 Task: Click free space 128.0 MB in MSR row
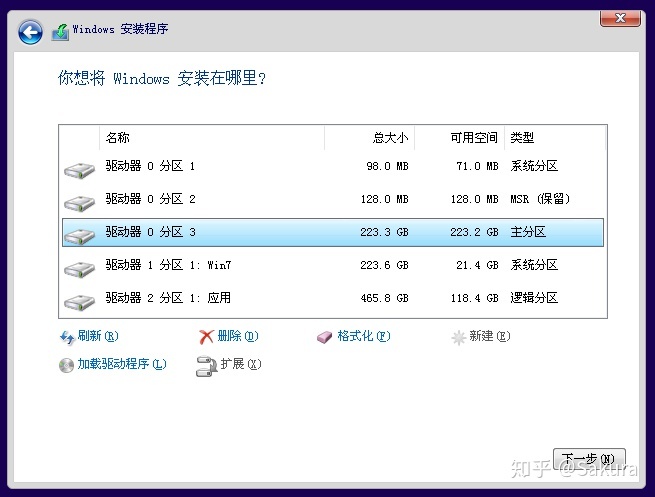tap(474, 199)
